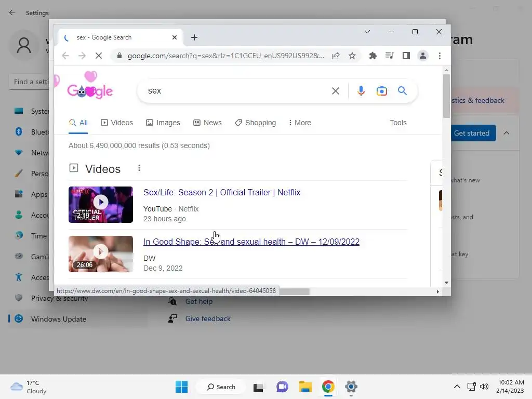Open Chrome side panel
532x399 pixels.
click(x=406, y=56)
